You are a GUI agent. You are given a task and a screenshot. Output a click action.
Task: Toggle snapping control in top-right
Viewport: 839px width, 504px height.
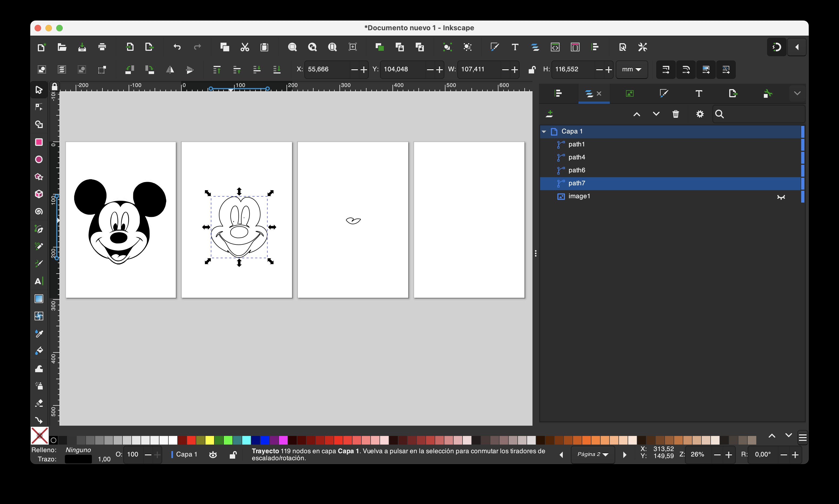click(777, 47)
